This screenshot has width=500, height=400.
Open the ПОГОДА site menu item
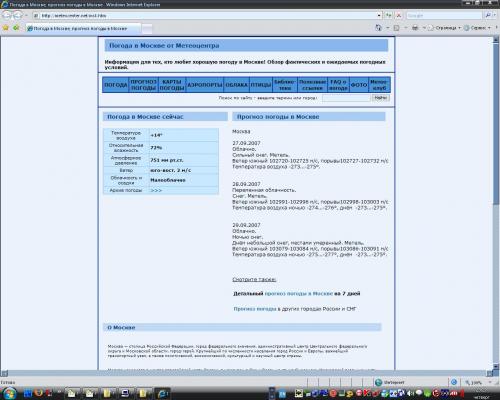[x=116, y=85]
